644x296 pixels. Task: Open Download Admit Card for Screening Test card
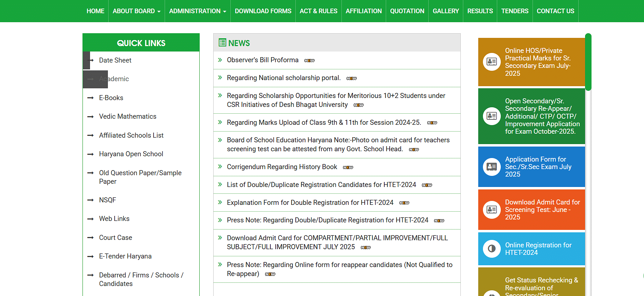click(x=531, y=209)
